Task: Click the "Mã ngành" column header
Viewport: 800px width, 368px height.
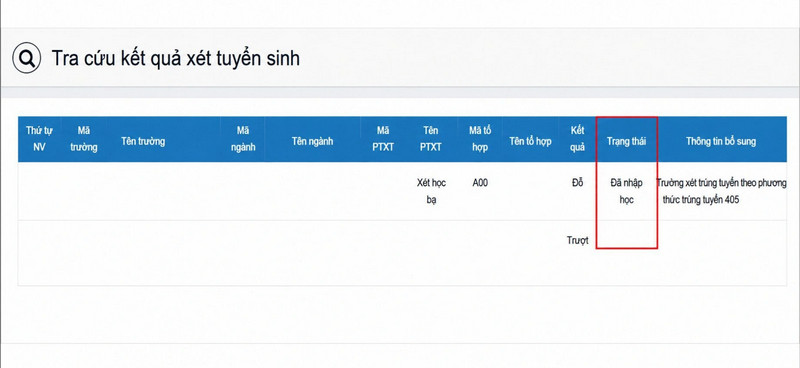Action: point(242,139)
